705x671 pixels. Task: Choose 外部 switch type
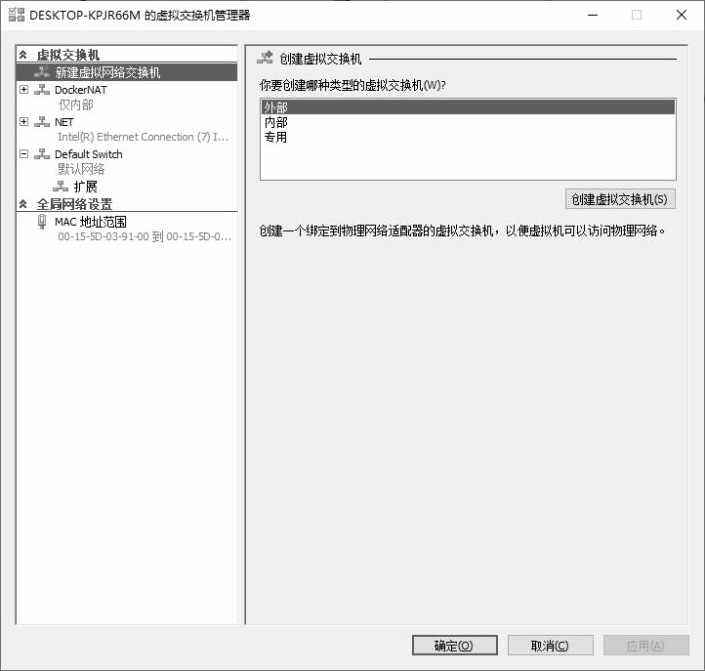point(468,107)
